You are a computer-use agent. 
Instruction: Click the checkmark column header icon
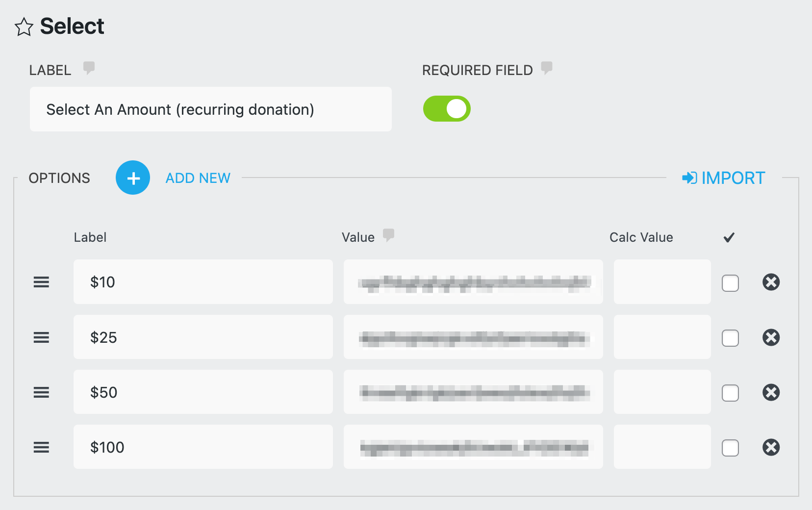click(x=729, y=237)
